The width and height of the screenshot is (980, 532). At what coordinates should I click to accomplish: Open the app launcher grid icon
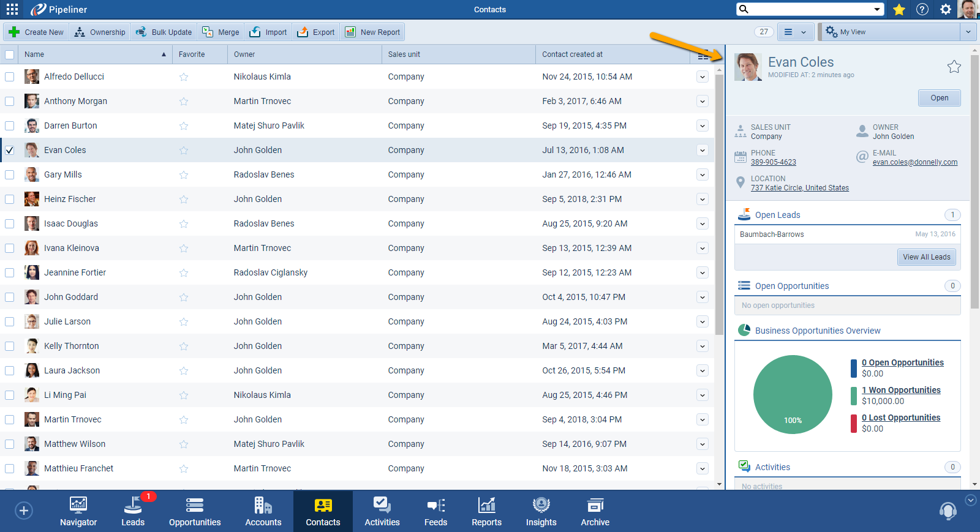[x=12, y=9]
